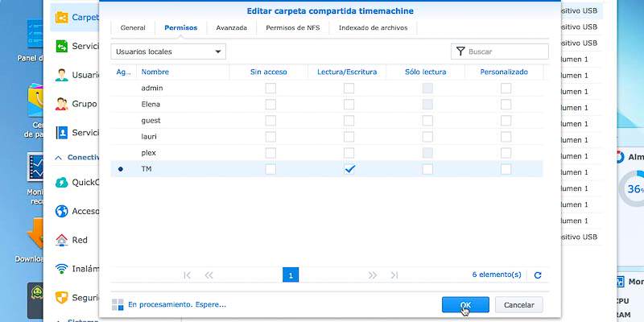Check Sin acceso for plex
Image resolution: width=644 pixels, height=322 pixels.
pos(270,153)
